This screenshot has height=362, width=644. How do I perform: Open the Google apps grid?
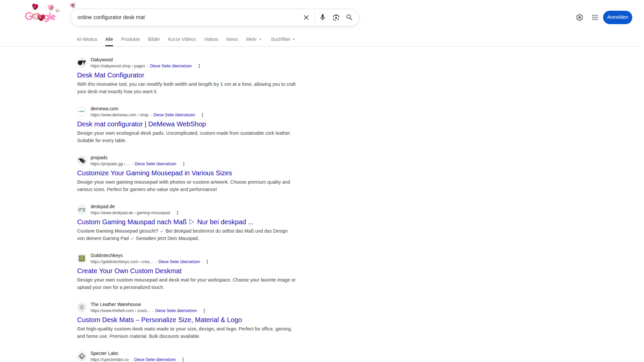595,17
